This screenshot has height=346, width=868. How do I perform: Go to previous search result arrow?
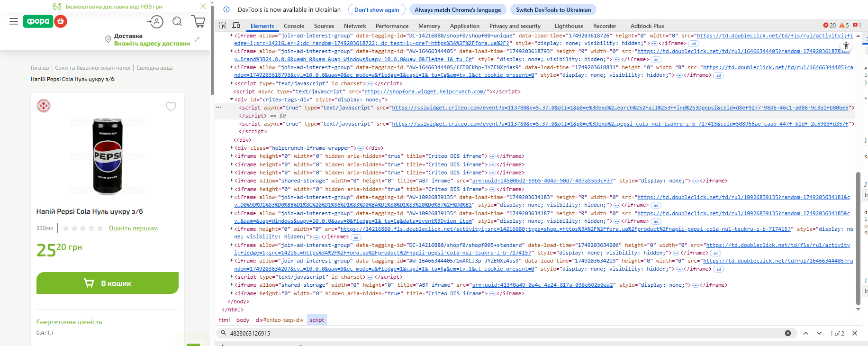[806, 333]
